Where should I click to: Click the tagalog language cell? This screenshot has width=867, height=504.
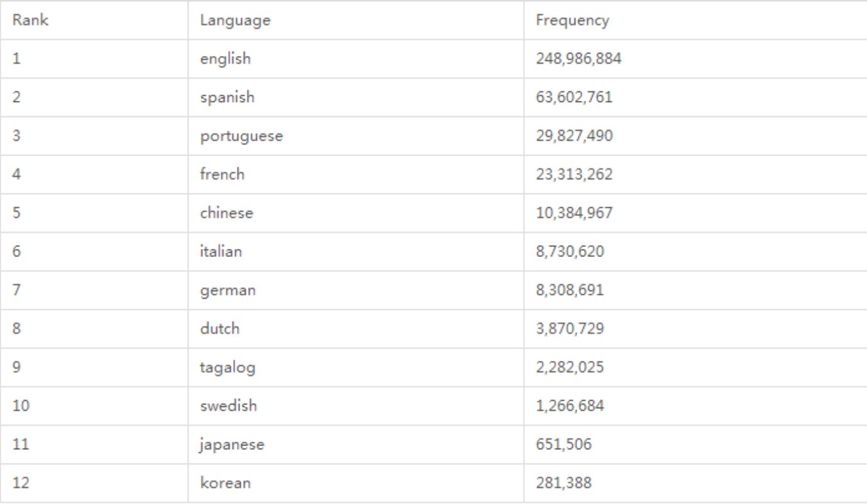click(x=227, y=367)
